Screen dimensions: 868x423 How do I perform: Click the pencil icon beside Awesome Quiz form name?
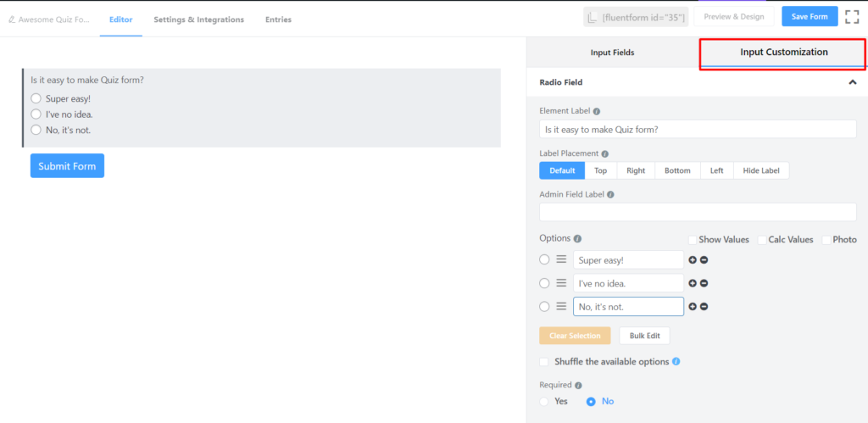(12, 19)
